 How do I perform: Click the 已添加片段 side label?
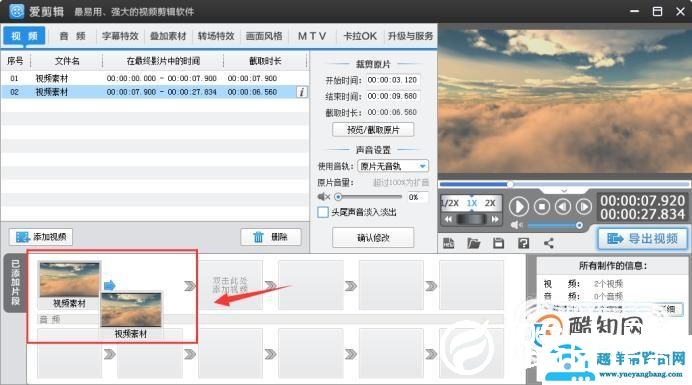tap(15, 283)
